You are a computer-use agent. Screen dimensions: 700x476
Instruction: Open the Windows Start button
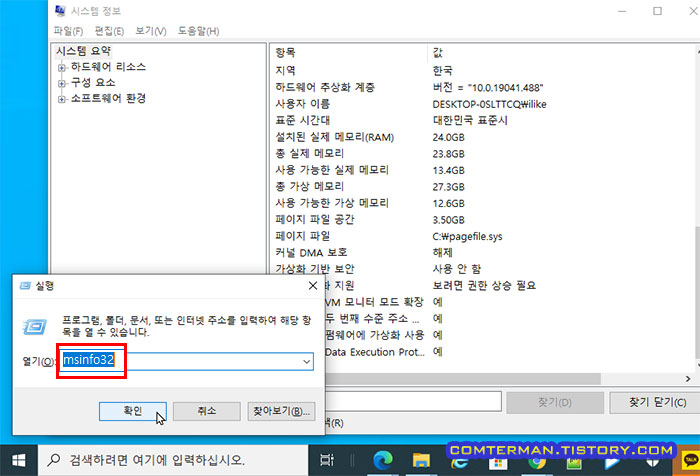[18, 460]
